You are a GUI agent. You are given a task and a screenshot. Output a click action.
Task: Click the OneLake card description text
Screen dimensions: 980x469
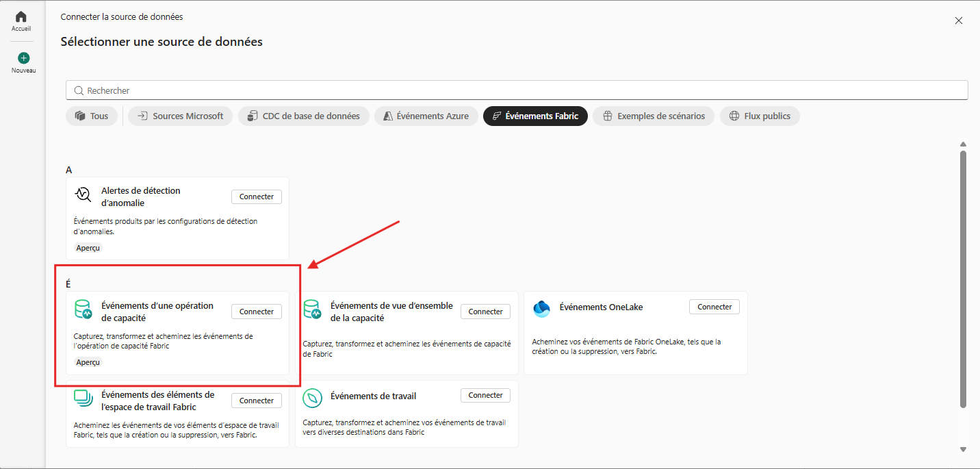coord(626,346)
